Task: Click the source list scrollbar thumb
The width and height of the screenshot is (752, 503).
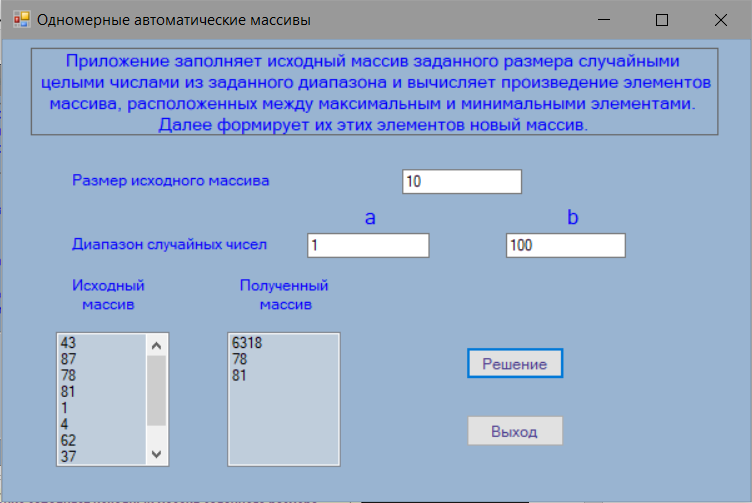Action: pos(156,390)
